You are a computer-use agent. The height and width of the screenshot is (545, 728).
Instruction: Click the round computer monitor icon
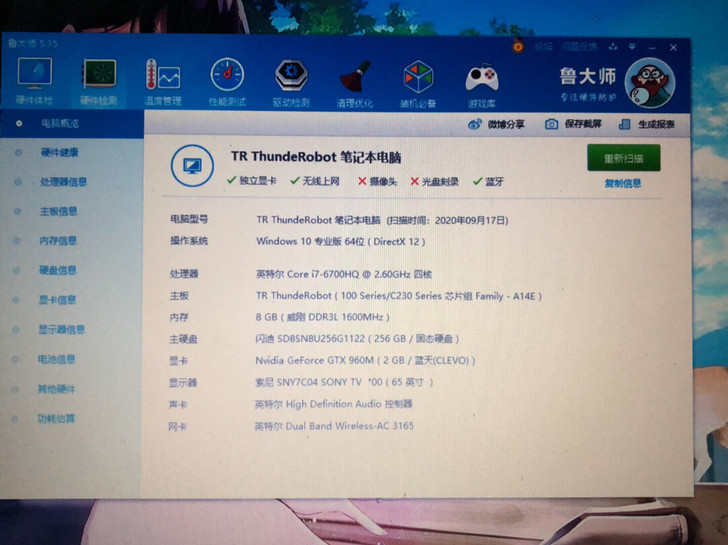[192, 166]
